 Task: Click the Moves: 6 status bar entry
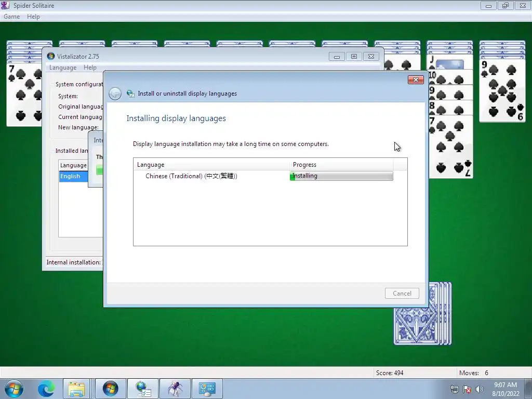[x=474, y=373]
